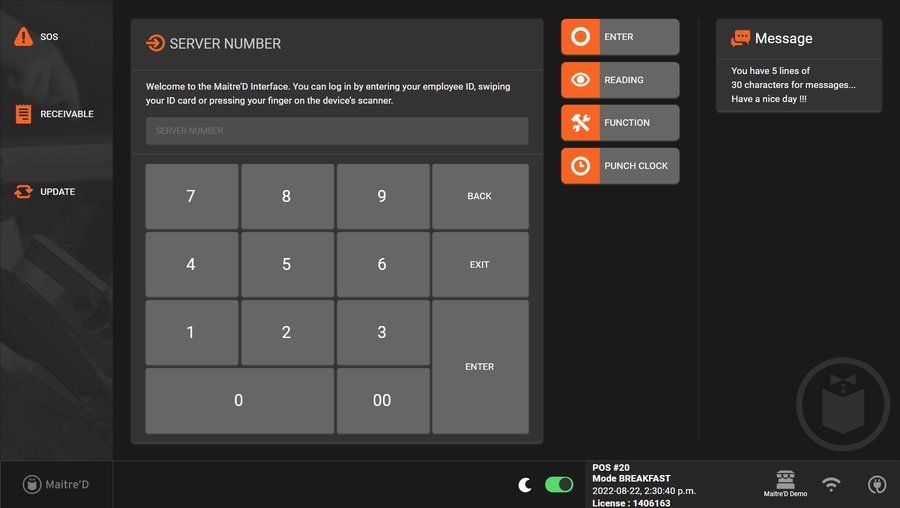Focus the Server Number input field

[x=337, y=131]
